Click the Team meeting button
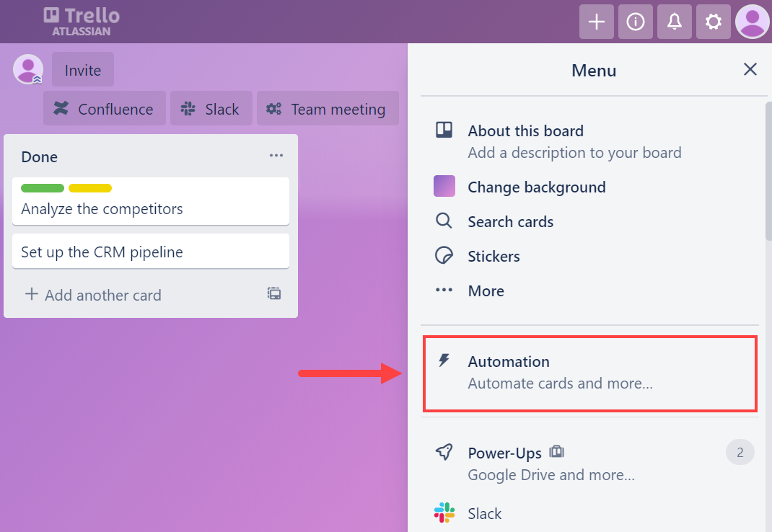 pos(328,108)
